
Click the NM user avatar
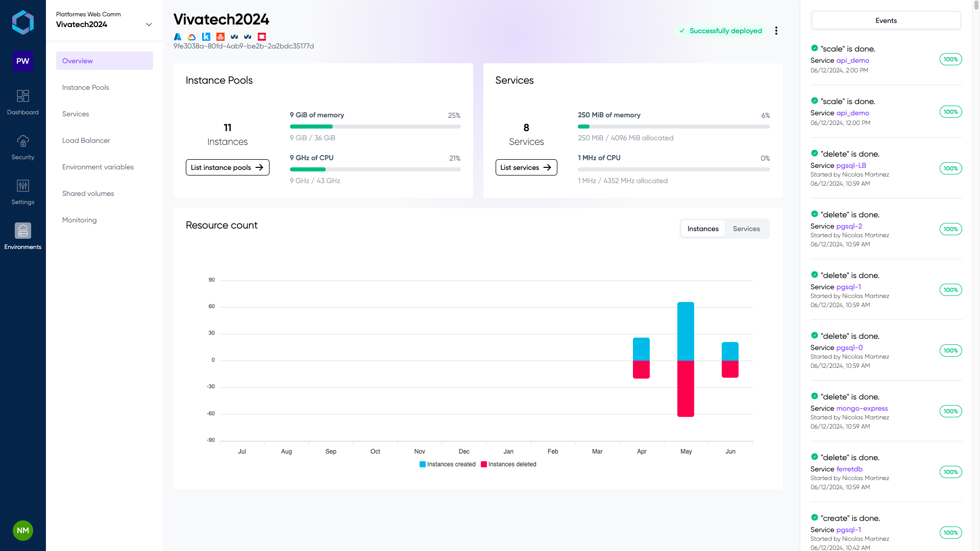click(x=23, y=531)
